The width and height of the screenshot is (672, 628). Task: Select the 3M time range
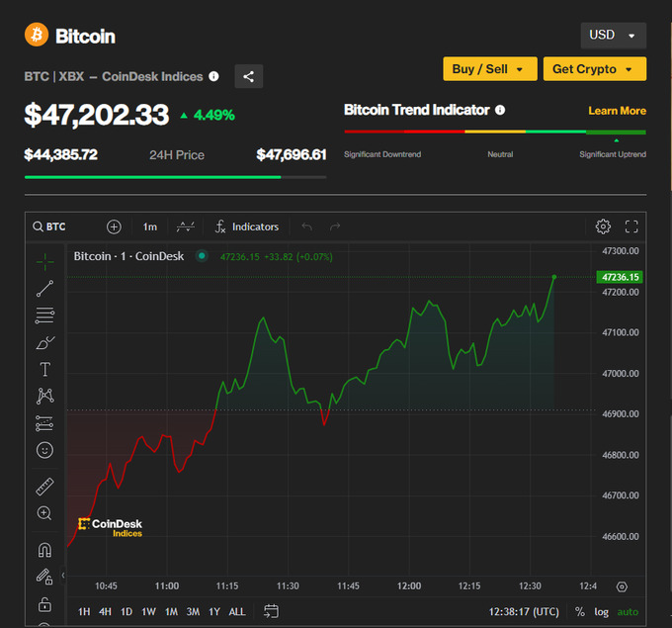tap(193, 612)
